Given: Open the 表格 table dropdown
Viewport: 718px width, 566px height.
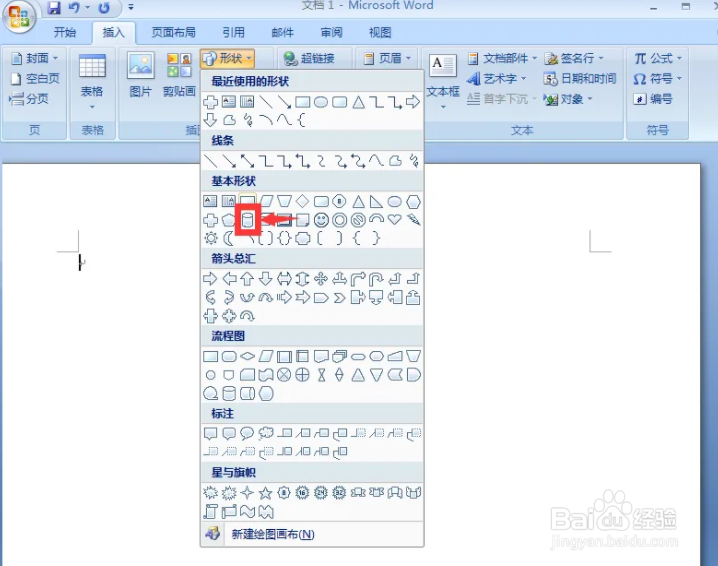Looking at the screenshot, I should (92, 82).
